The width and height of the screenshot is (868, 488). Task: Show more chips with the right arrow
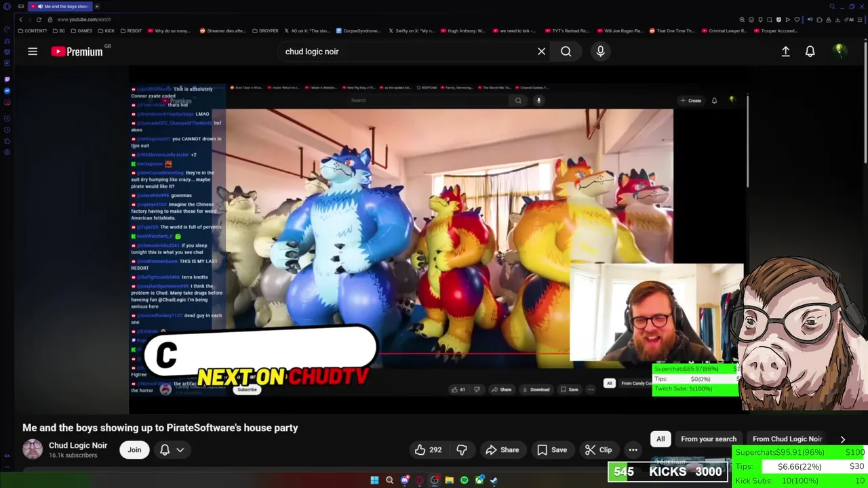click(843, 439)
